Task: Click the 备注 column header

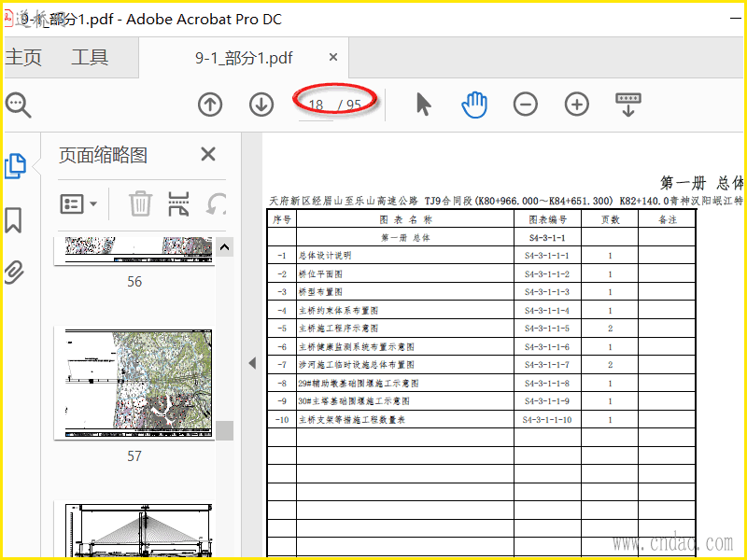Action: [668, 219]
